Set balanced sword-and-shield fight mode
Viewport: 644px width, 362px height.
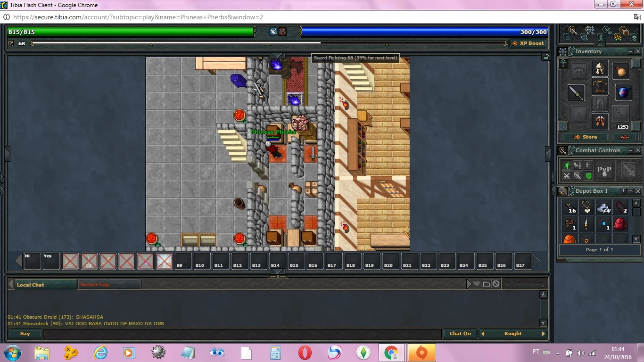coord(577,176)
